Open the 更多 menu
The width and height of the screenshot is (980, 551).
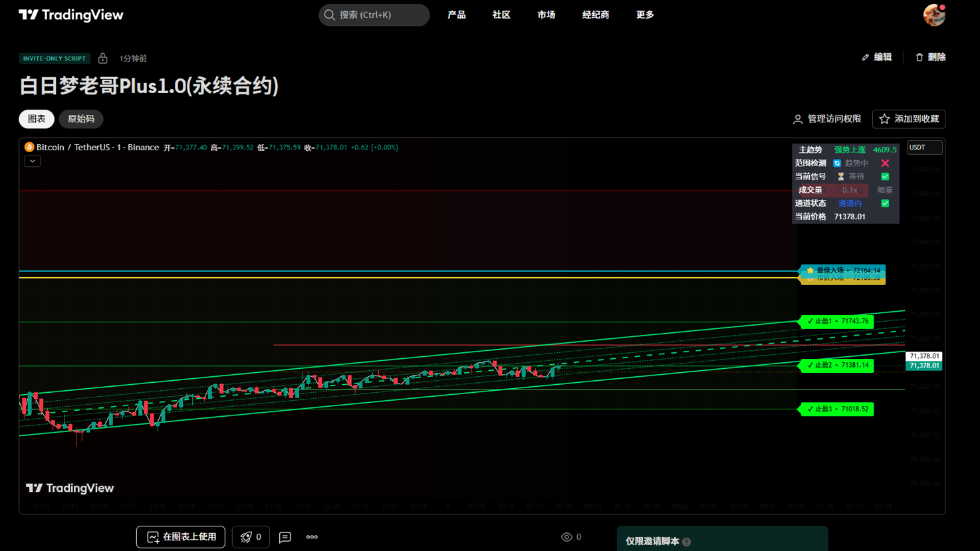[645, 15]
